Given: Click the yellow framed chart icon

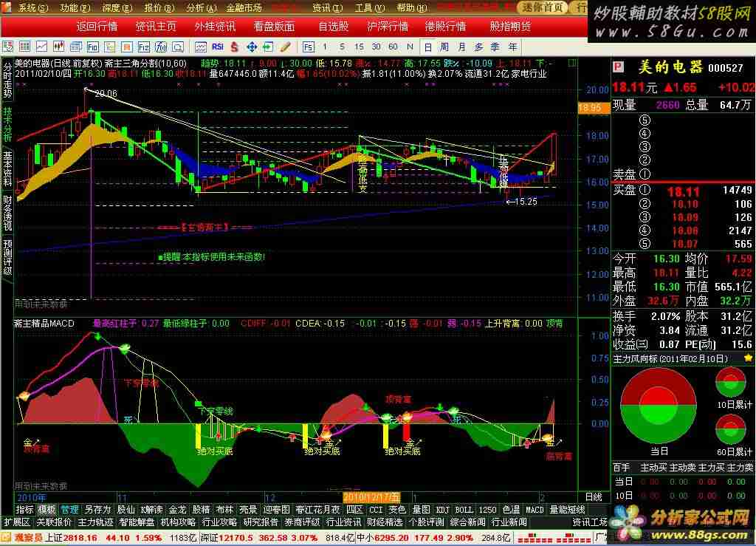Looking at the screenshot, I should pos(109,47).
